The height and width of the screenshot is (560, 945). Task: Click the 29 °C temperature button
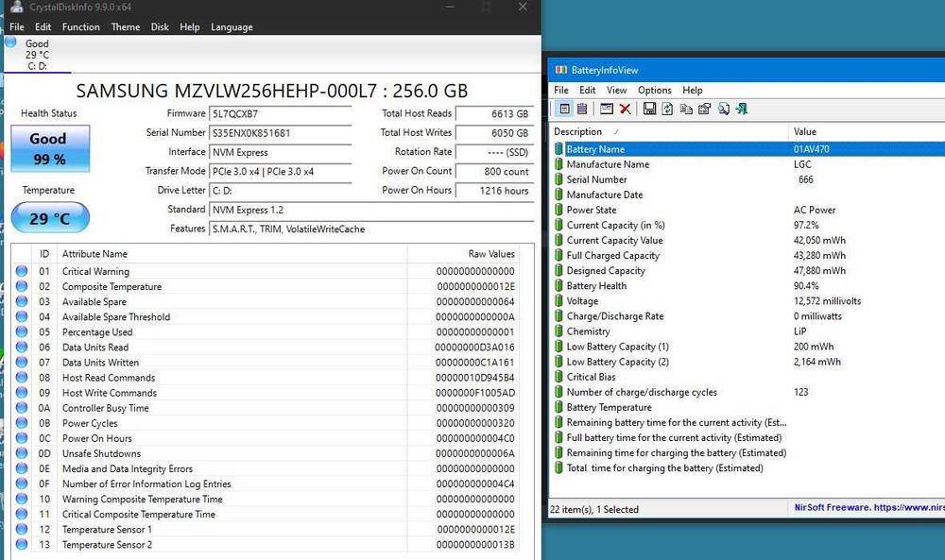coord(50,218)
